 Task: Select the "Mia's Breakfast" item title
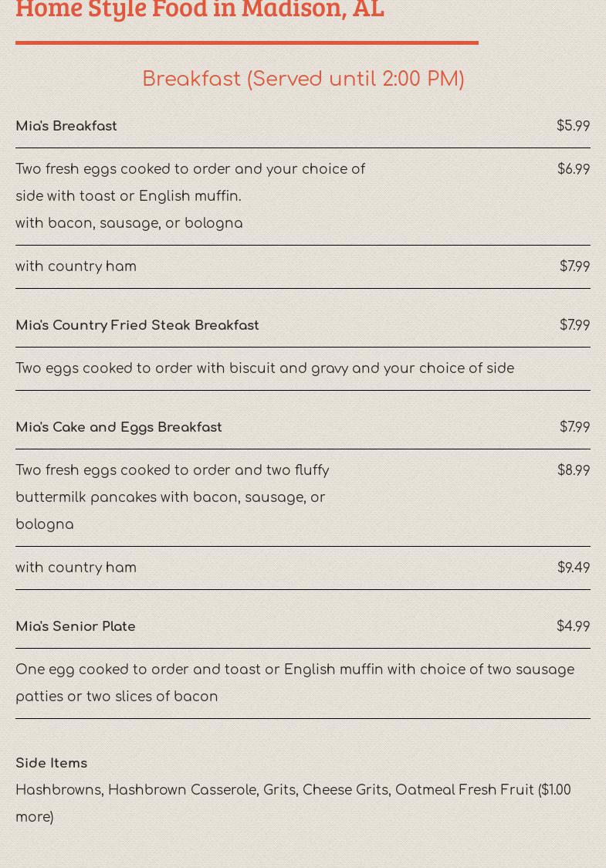[x=66, y=126]
